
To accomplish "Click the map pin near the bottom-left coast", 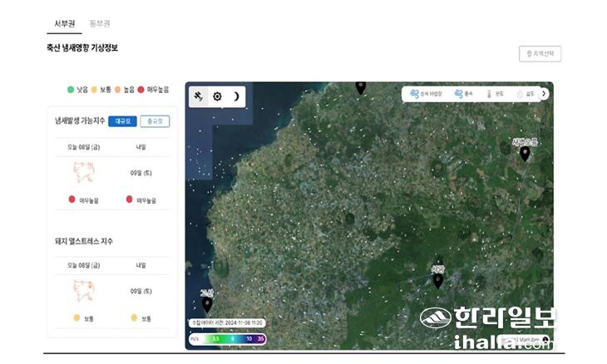I will pyautogui.click(x=207, y=304).
